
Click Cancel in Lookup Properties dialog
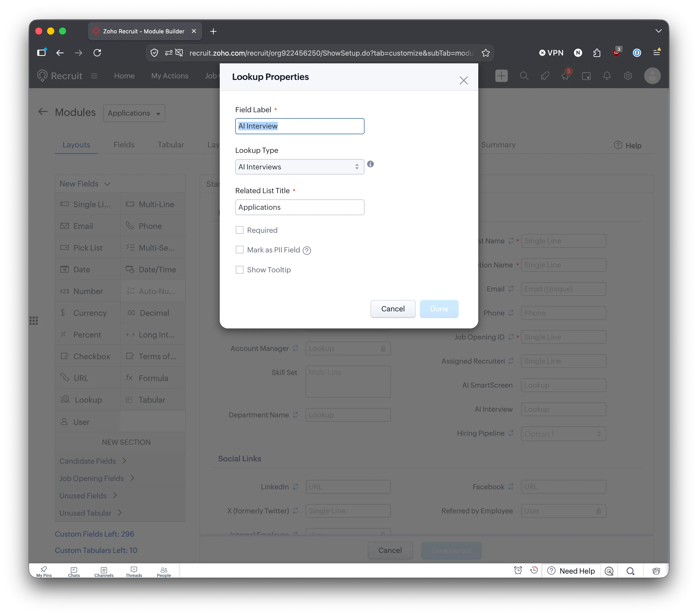click(x=393, y=309)
